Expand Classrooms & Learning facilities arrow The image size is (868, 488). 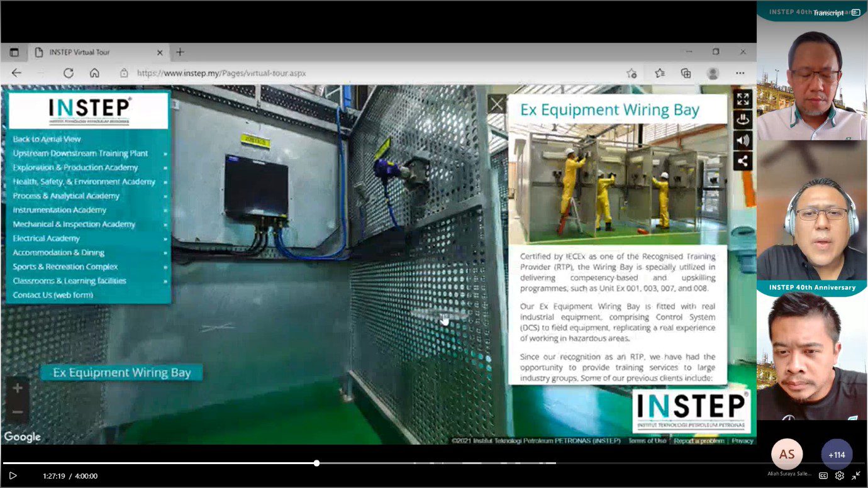(165, 281)
